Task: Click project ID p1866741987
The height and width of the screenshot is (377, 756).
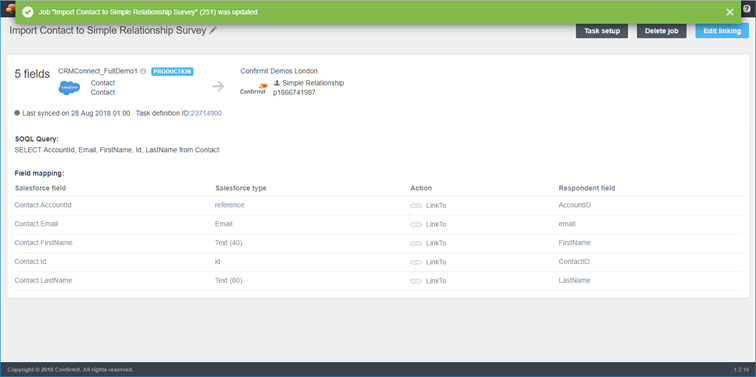Action: 294,92
